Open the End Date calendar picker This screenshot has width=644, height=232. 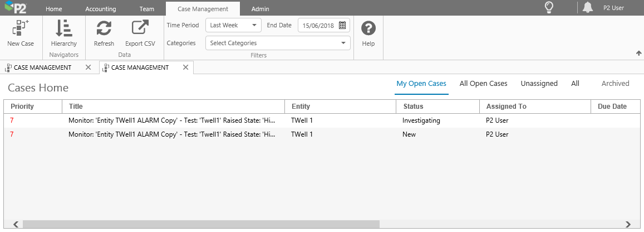pyautogui.click(x=342, y=25)
